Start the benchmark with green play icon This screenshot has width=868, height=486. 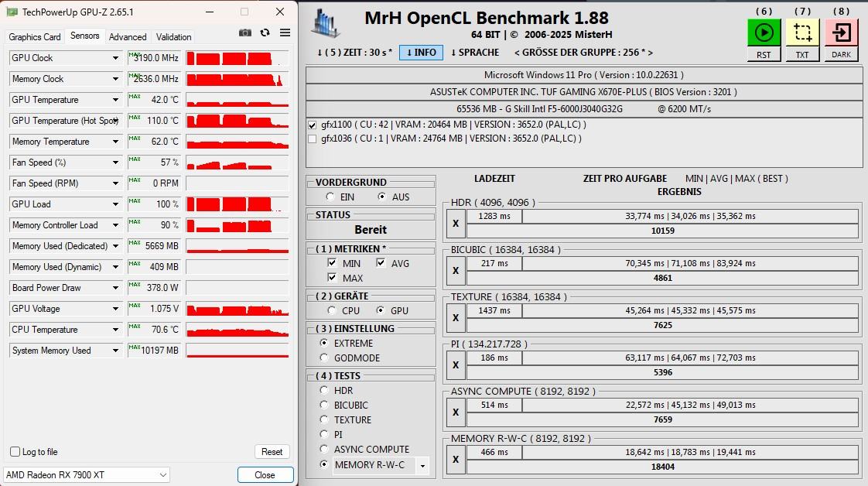tap(764, 33)
